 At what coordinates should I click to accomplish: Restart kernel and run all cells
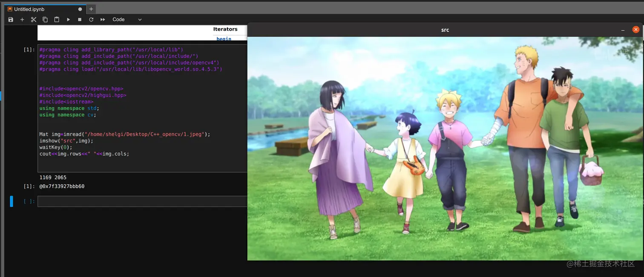103,20
